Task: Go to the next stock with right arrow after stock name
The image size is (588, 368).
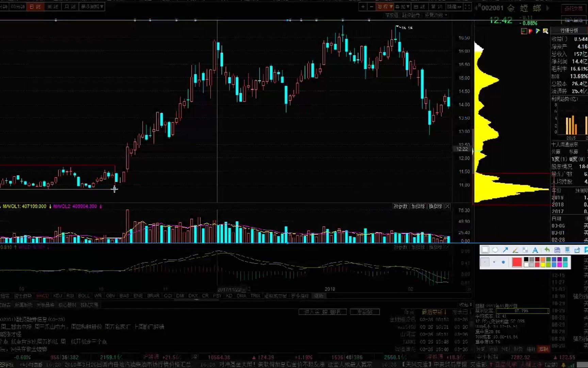Action: pos(548,8)
